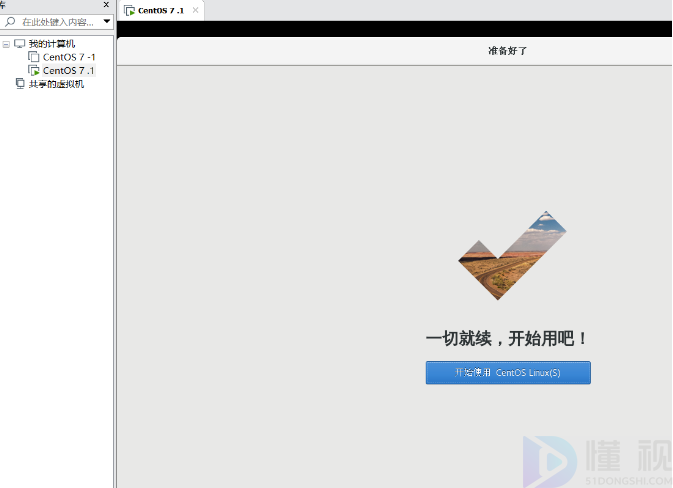The width and height of the screenshot is (673, 488).
Task: Click the computer icon for 我的计算机
Action: coord(20,44)
